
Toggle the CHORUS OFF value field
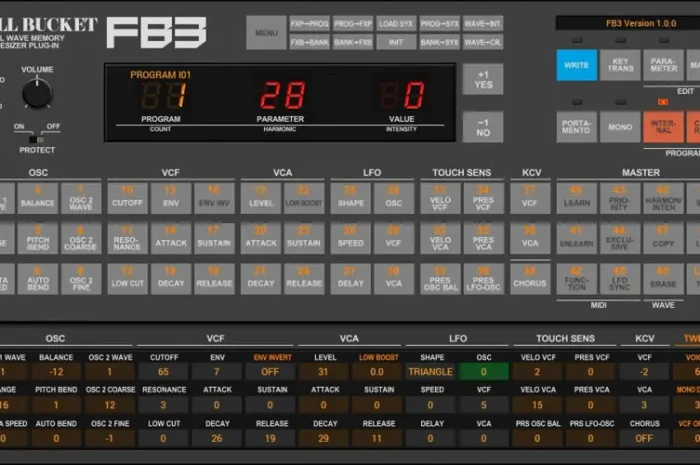click(x=644, y=438)
